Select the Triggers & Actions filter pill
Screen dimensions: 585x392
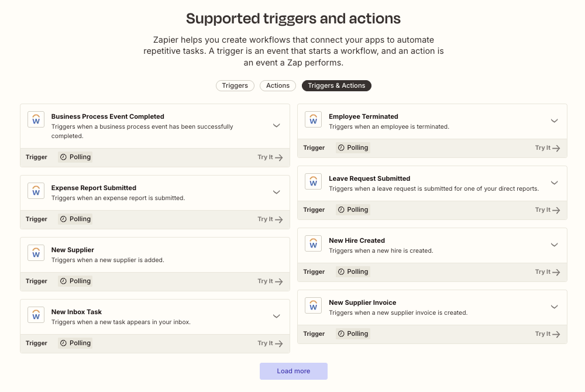[336, 85]
